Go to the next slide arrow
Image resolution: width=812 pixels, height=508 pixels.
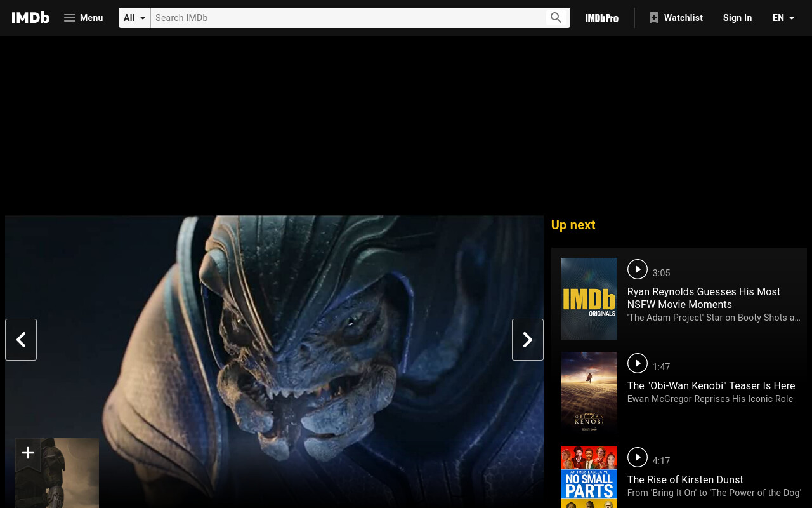[x=528, y=340]
